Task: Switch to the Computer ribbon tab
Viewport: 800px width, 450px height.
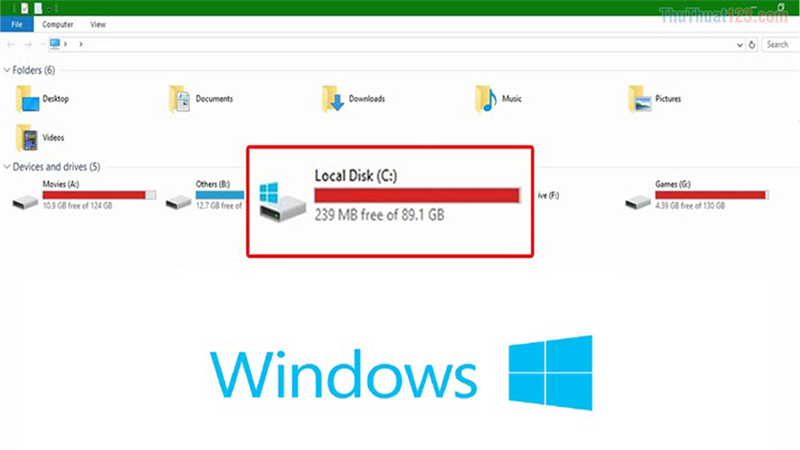Action: pyautogui.click(x=58, y=23)
